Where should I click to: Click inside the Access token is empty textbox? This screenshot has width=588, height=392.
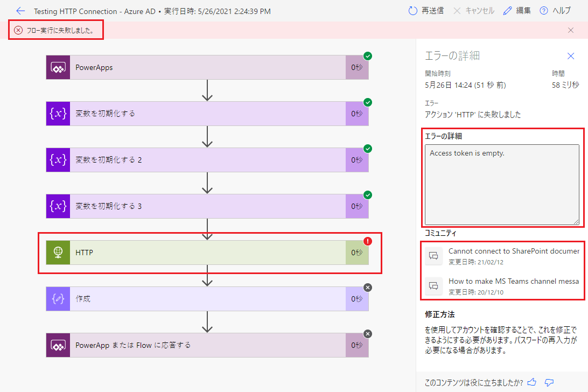tap(502, 185)
